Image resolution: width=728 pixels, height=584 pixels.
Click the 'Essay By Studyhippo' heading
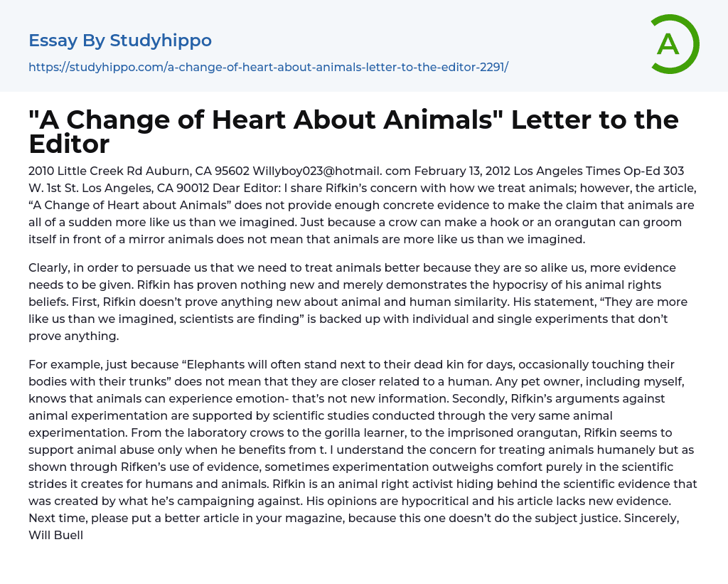pos(120,41)
